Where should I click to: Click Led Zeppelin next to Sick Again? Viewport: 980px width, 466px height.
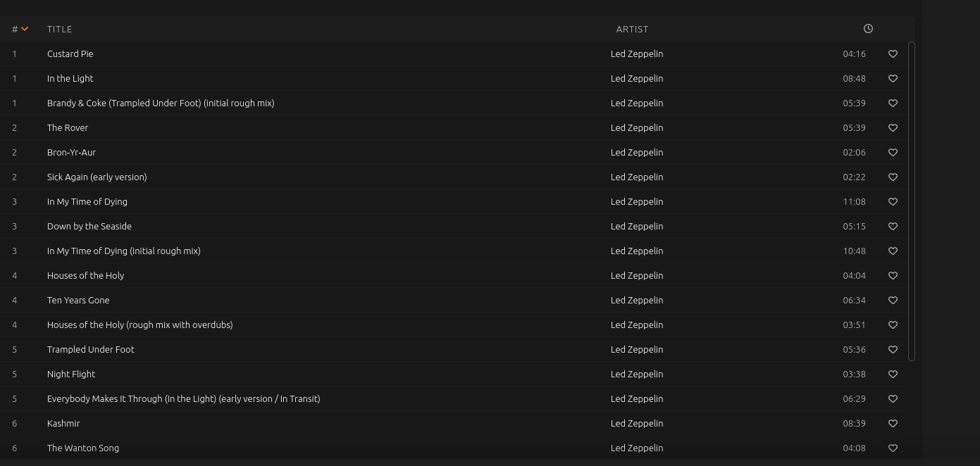click(x=637, y=177)
